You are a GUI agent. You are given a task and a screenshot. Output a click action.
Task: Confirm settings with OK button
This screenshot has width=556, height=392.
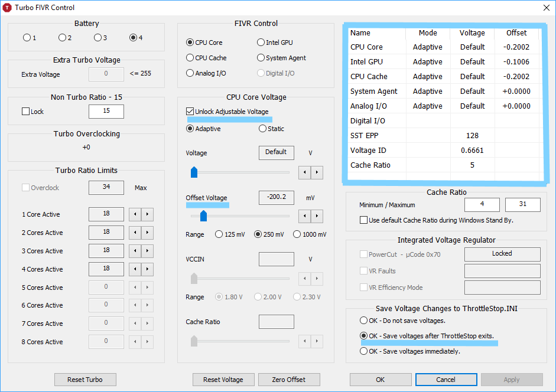[x=381, y=380]
